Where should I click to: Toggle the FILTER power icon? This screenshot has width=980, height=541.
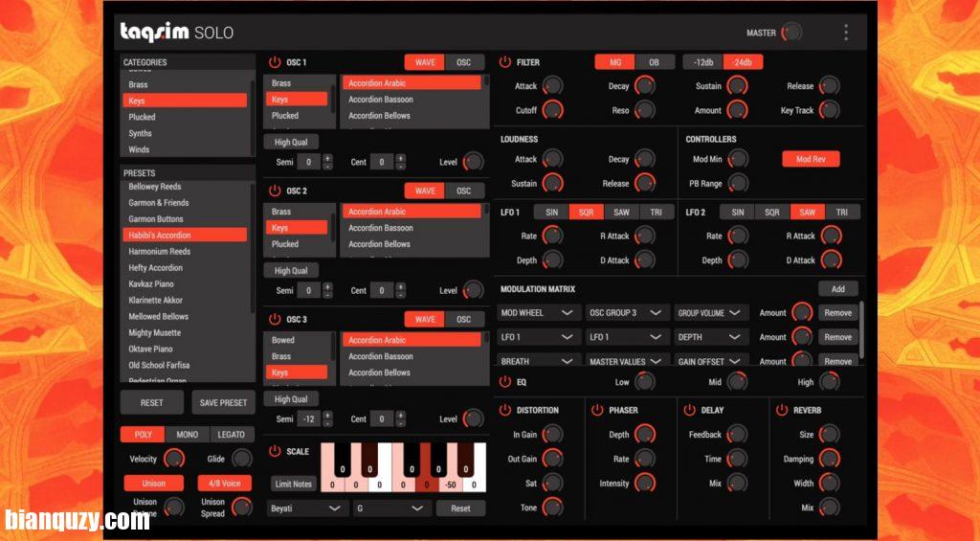pyautogui.click(x=505, y=62)
